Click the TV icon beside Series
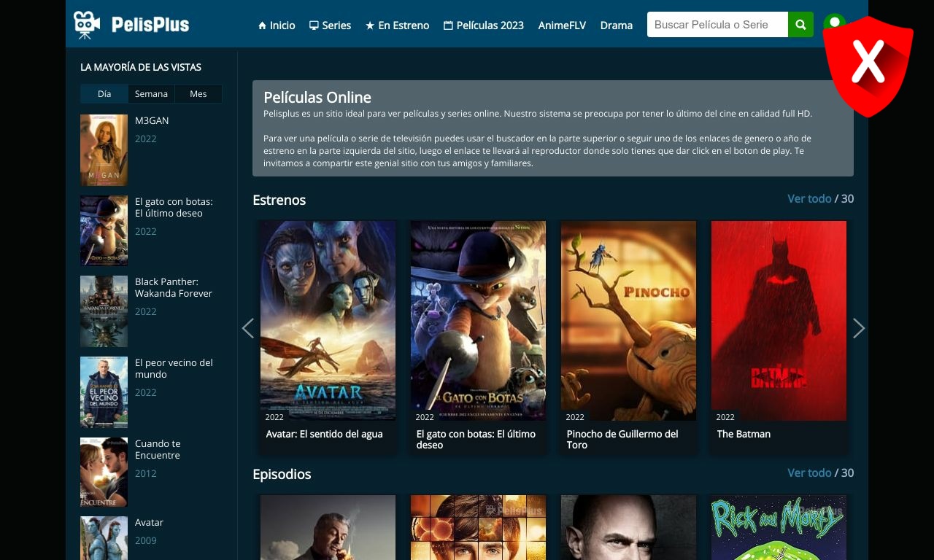934x560 pixels. coord(312,25)
